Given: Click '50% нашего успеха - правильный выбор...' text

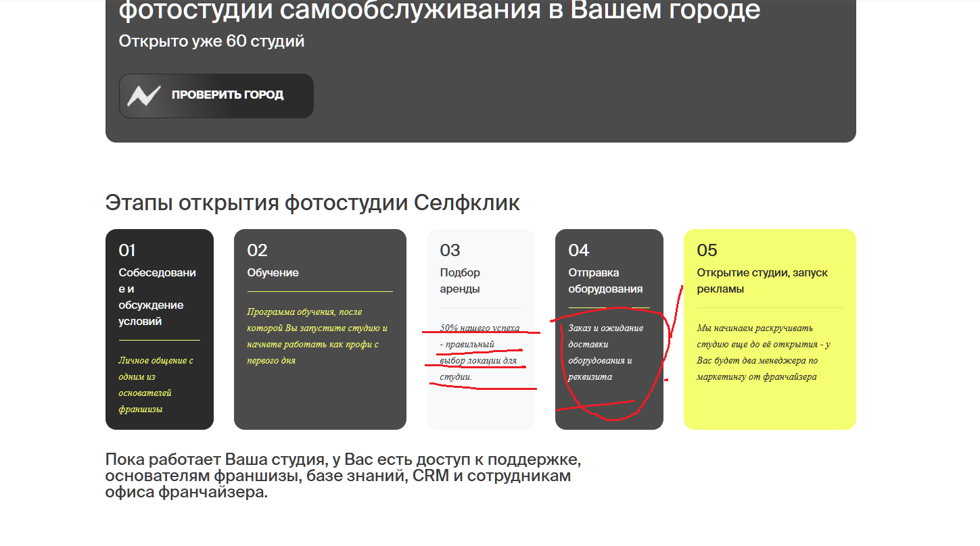Looking at the screenshot, I should pos(480,352).
